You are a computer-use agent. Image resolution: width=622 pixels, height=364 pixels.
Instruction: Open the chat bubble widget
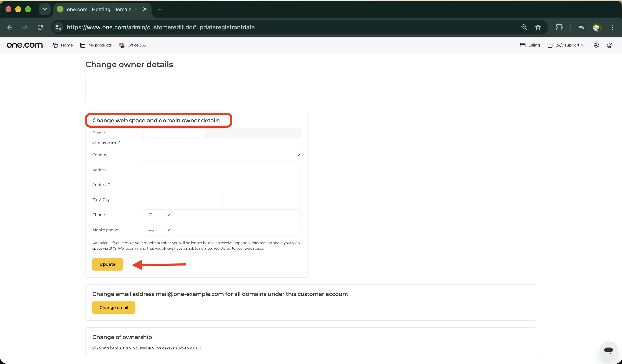click(x=608, y=350)
